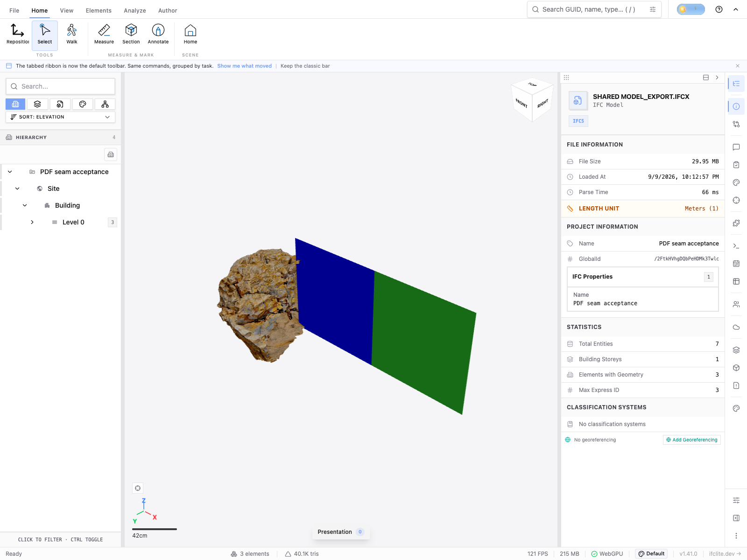Collapse the ribbon with the top-right chevron
Viewport: 747px width, 560px height.
736,9
